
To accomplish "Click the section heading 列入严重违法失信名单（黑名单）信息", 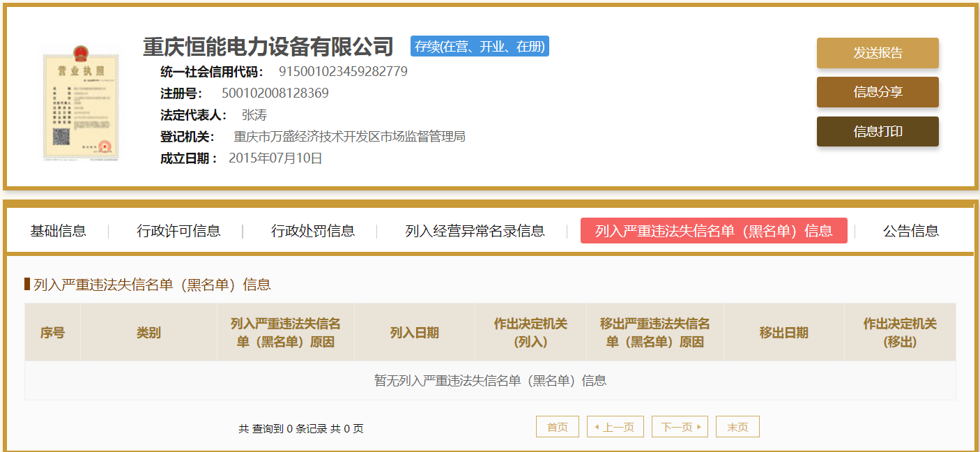I will tap(152, 285).
